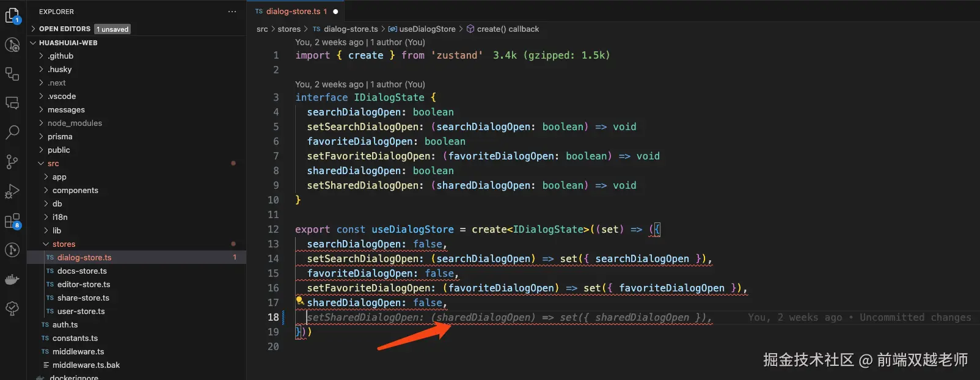Open the Extensions view with badge 8

[x=12, y=221]
